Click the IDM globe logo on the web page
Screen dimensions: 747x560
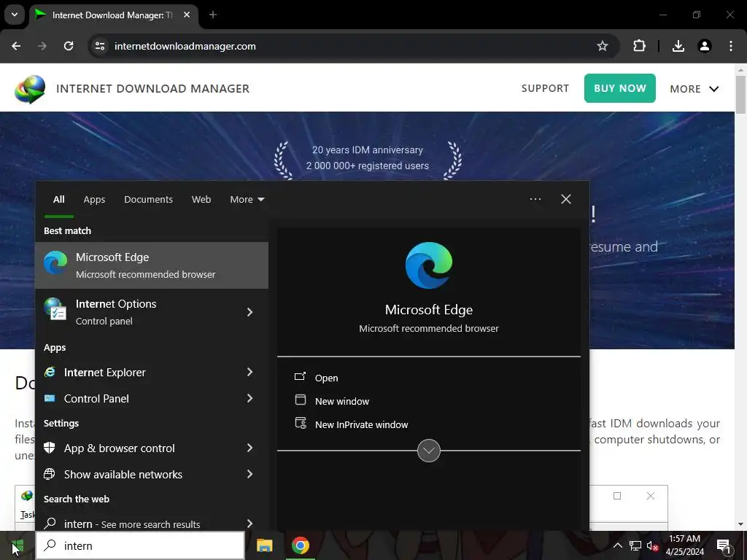click(30, 89)
